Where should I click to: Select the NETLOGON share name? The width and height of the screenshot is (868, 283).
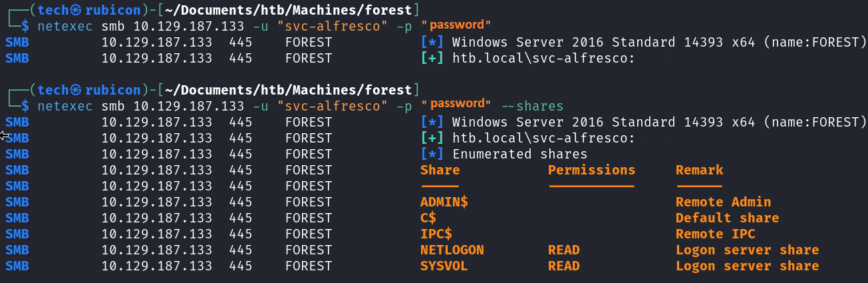(452, 250)
